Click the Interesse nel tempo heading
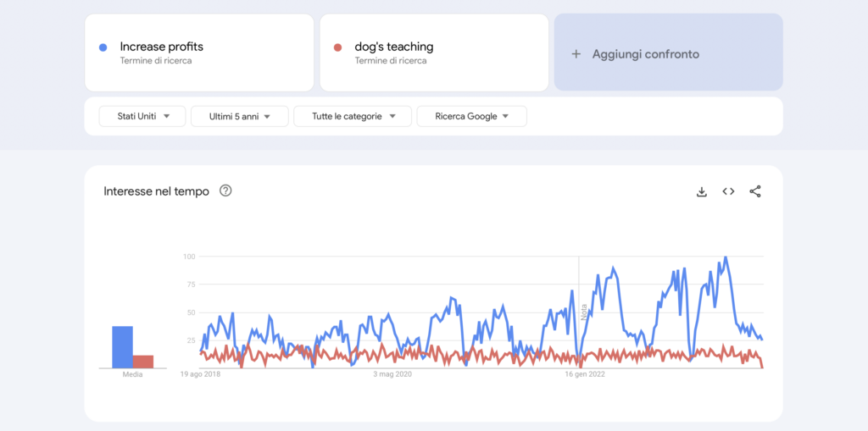The width and height of the screenshot is (868, 431). click(x=156, y=191)
